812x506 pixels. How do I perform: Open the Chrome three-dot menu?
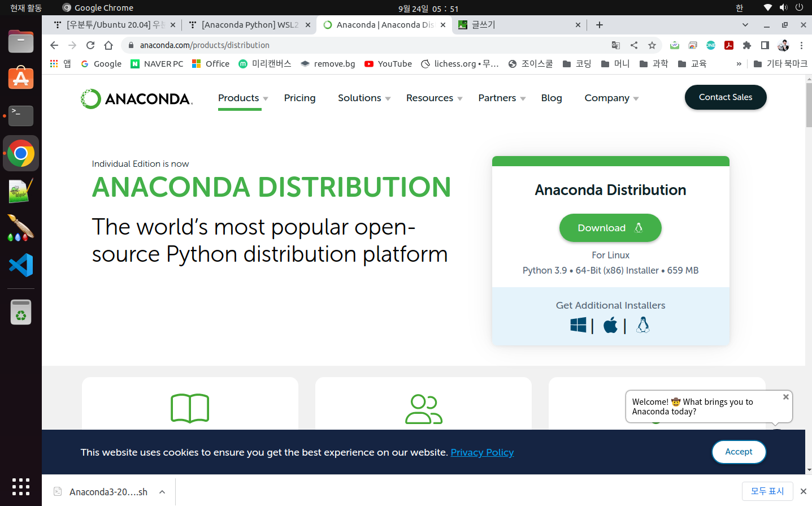click(x=801, y=45)
